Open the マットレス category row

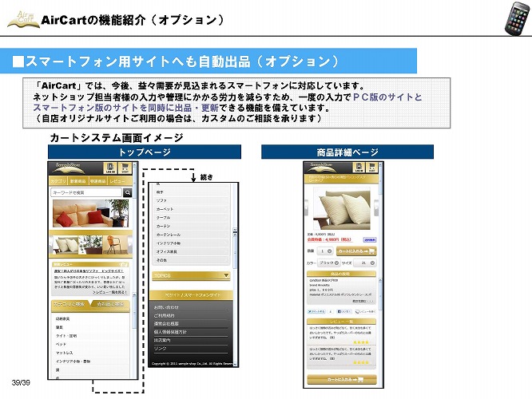point(90,353)
